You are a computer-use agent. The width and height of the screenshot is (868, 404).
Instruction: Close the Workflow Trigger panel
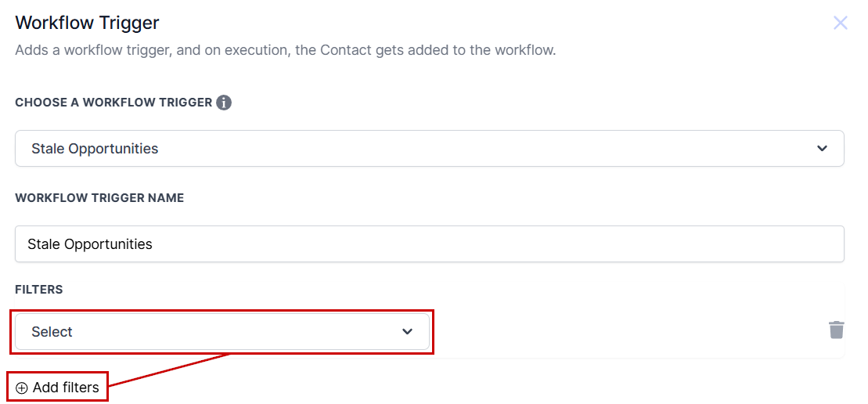(841, 23)
